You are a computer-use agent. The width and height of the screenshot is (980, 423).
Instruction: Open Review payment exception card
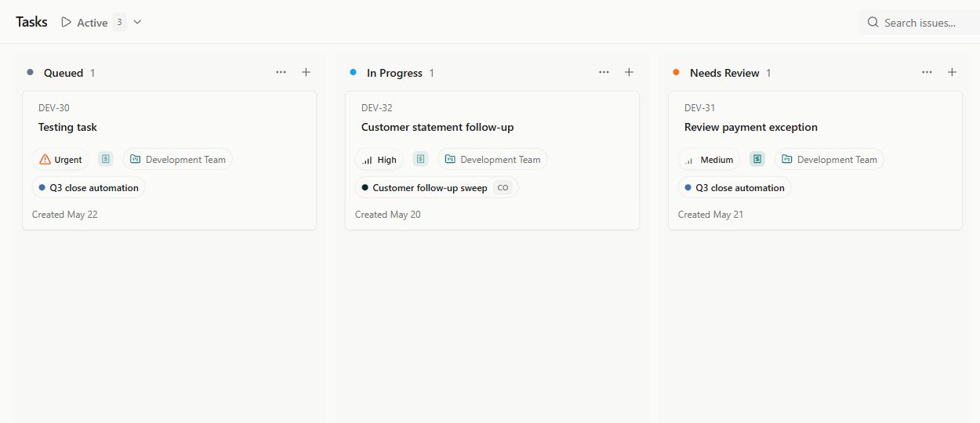[x=815, y=161]
